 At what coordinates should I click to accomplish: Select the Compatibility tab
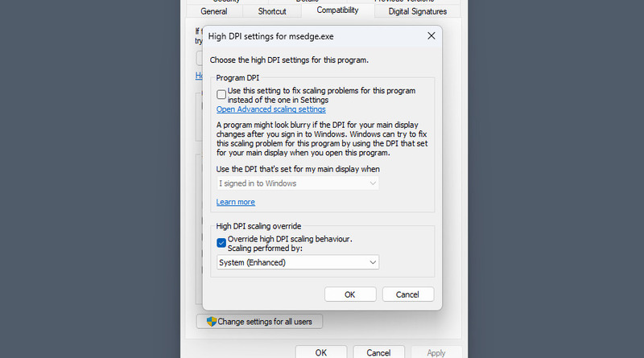click(x=337, y=10)
